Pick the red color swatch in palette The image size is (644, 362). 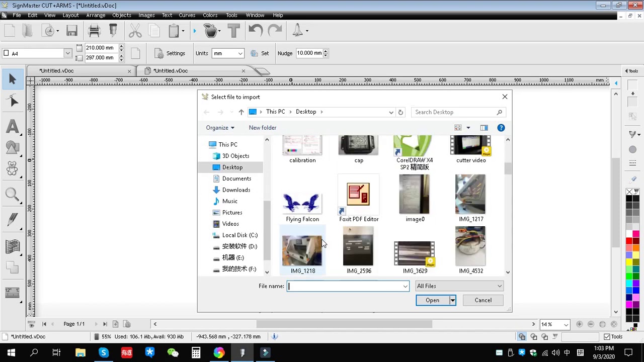point(629,241)
